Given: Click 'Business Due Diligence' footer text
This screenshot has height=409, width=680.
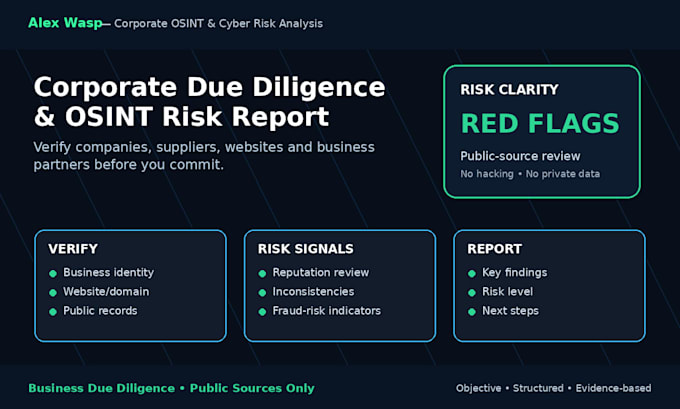Looking at the screenshot, I should pyautogui.click(x=101, y=388).
